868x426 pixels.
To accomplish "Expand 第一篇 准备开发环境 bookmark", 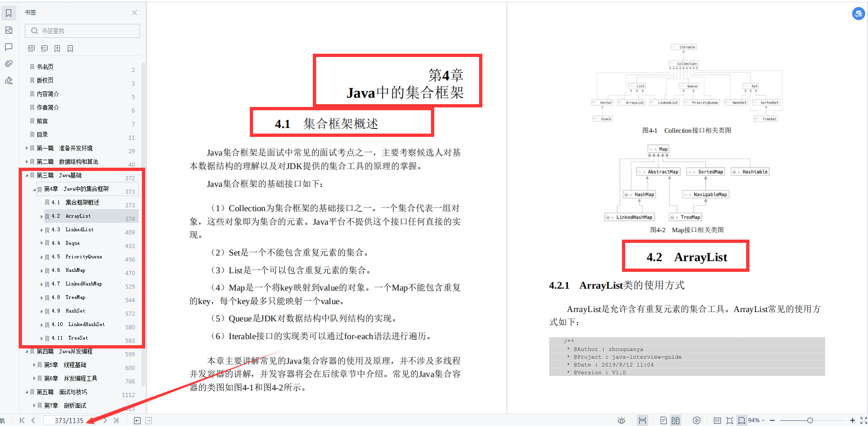I will click(27, 148).
